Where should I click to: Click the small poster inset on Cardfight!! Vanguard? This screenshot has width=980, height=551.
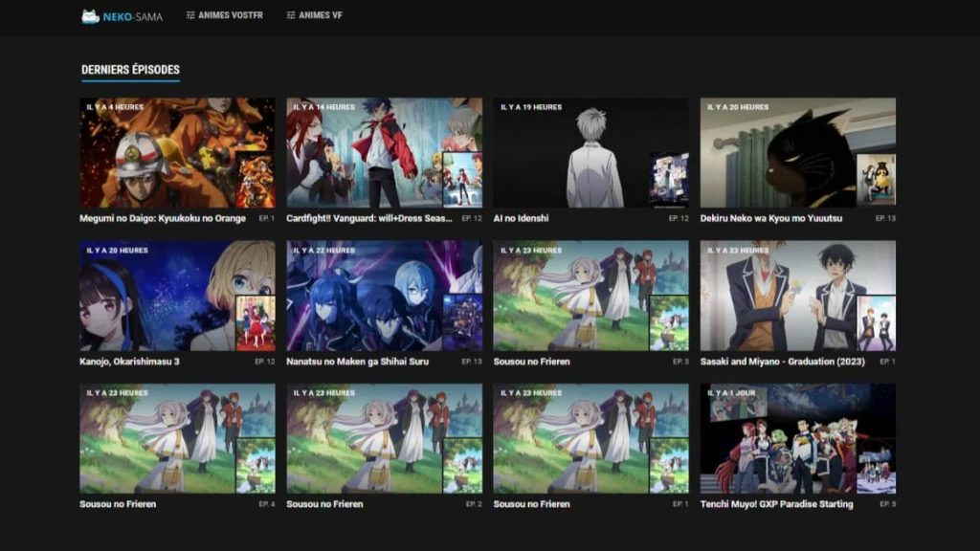(462, 179)
